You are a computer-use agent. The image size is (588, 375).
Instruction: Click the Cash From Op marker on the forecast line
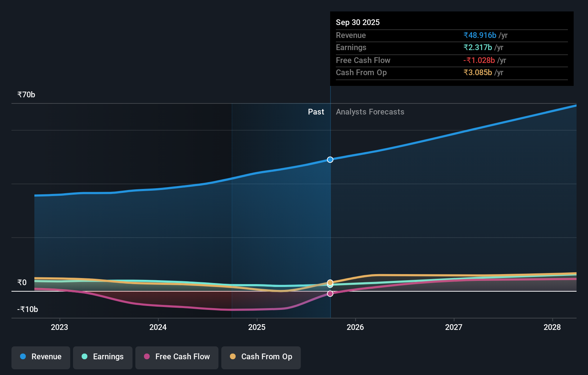point(329,282)
